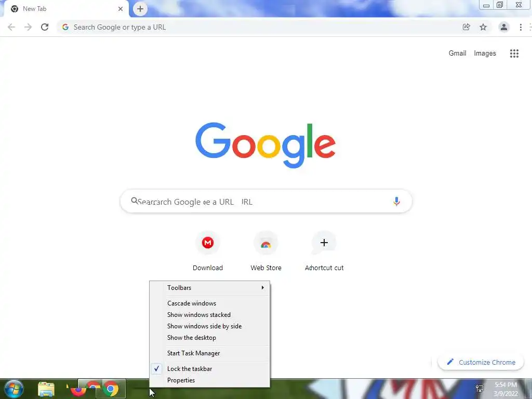Viewport: 532px width, 399px height.
Task: Bookmark this tab with the star icon
Action: coord(483,27)
